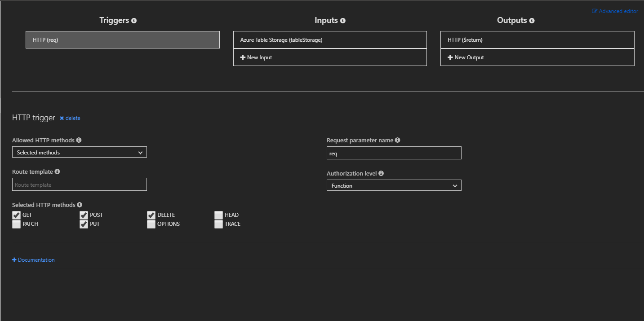Enable the HEAD method

click(x=218, y=215)
